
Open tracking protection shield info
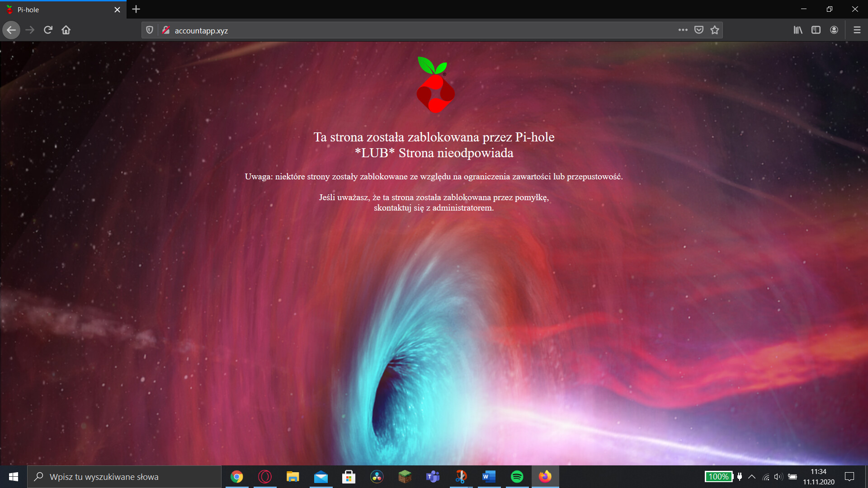tap(150, 30)
